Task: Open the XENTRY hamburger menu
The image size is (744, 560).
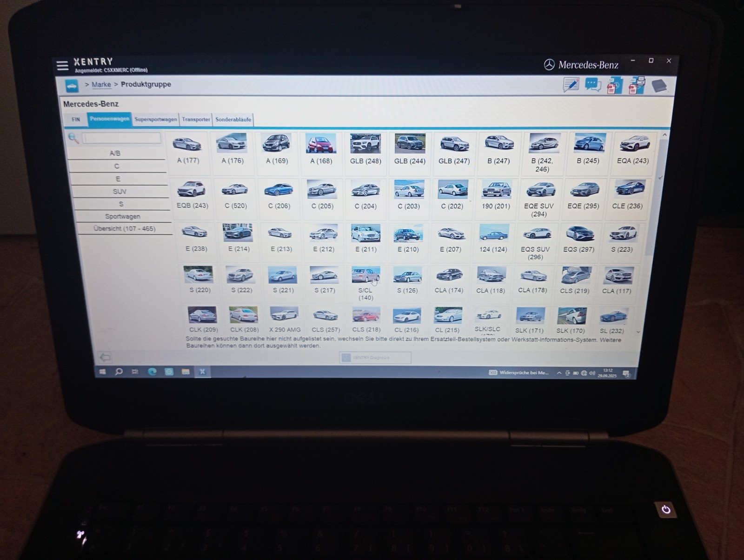Action: [x=62, y=65]
